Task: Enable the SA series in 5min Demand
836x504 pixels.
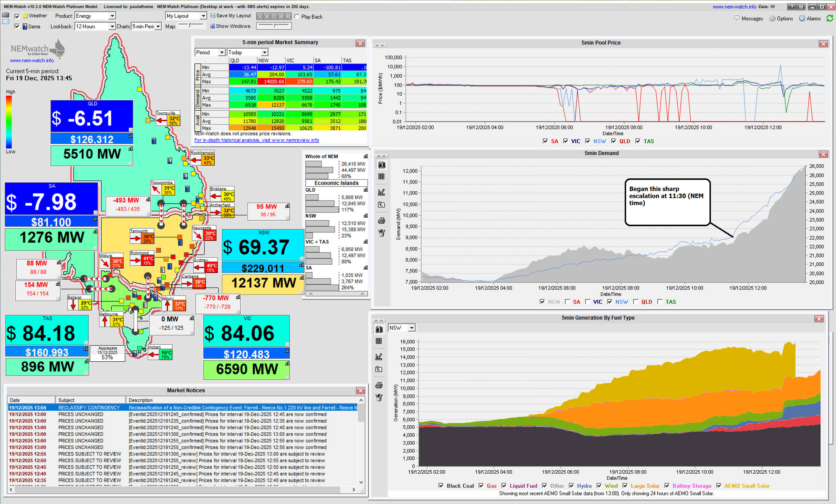Action: [567, 302]
